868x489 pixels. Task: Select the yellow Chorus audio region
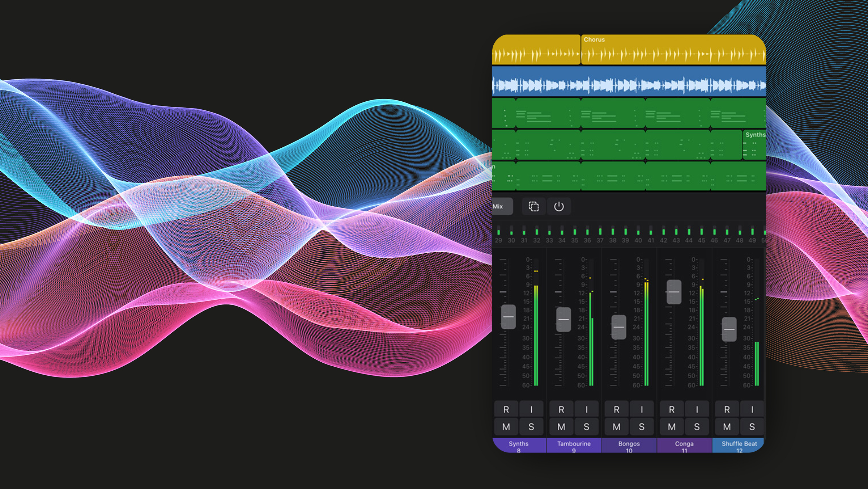tap(673, 51)
